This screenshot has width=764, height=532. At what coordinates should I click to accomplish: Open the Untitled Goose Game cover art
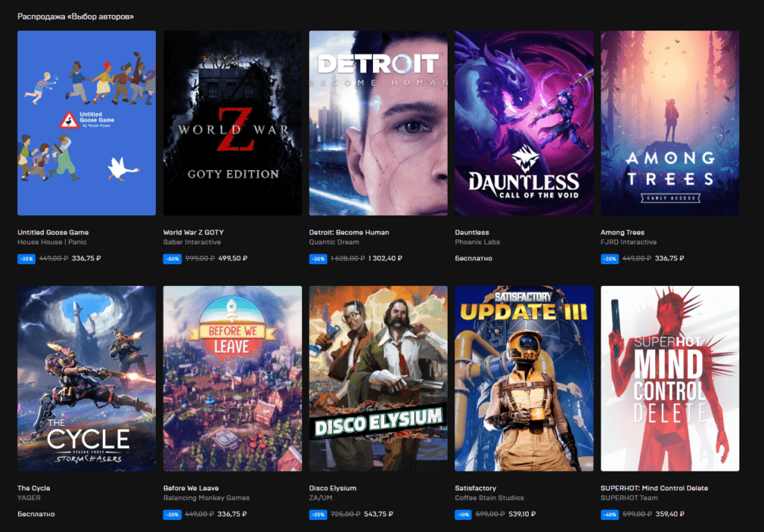point(87,123)
